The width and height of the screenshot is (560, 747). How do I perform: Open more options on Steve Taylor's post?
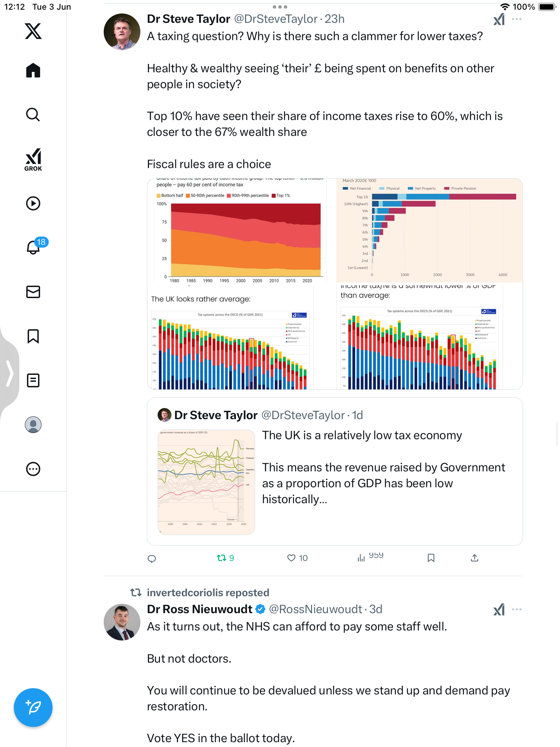tap(517, 19)
